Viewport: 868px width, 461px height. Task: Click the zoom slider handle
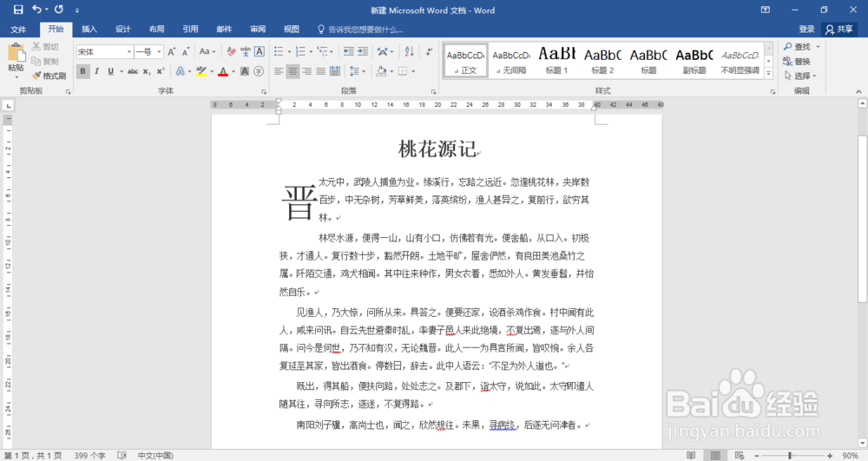(x=790, y=456)
